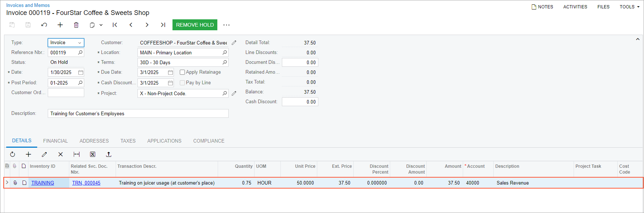Edit the customer with pencil icon
Viewport: 644px width, 213px height.
[x=234, y=43]
